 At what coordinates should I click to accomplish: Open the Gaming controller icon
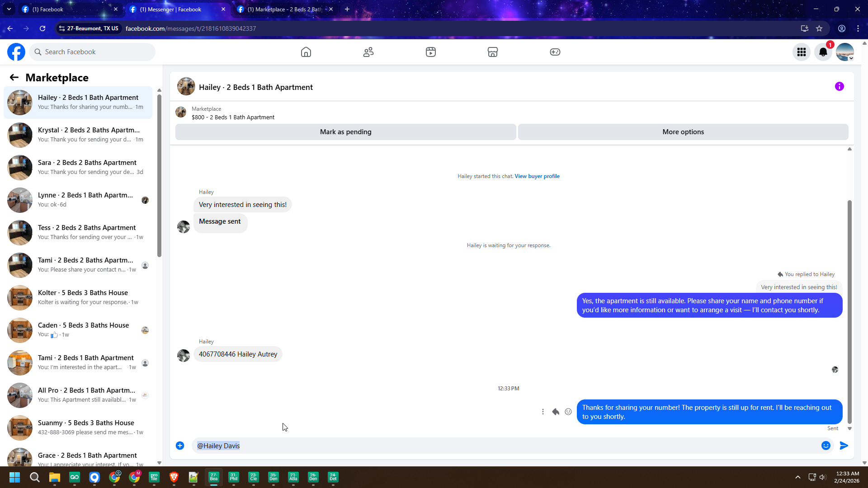pos(555,52)
